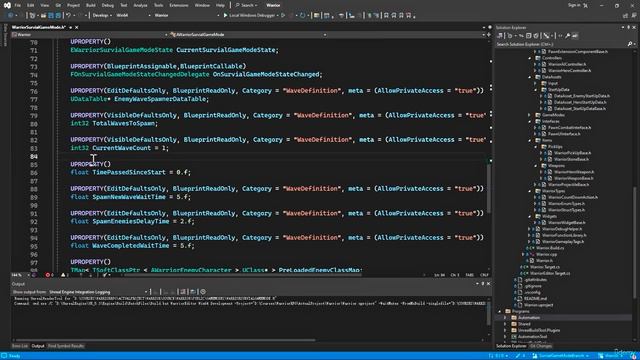Click the Ready status bar icon
Screen dimensions: 640x360
pos(4,356)
